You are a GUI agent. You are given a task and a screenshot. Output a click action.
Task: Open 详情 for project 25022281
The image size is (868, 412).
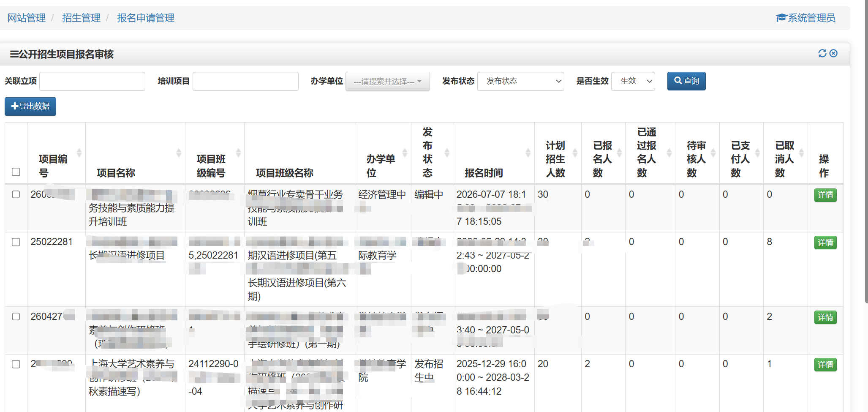[x=825, y=243]
